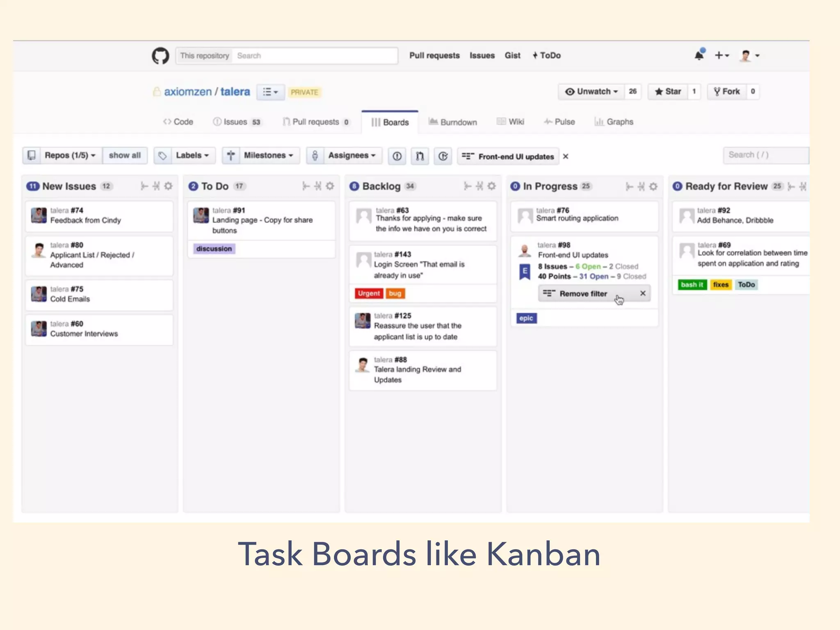Click the repository search field

pyautogui.click(x=315, y=56)
